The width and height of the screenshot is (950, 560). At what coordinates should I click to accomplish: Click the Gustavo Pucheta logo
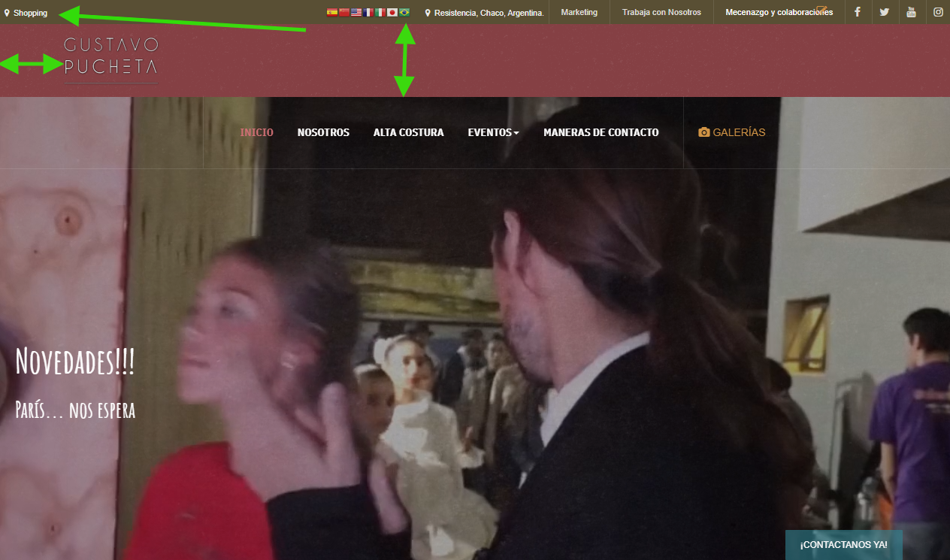[x=111, y=59]
